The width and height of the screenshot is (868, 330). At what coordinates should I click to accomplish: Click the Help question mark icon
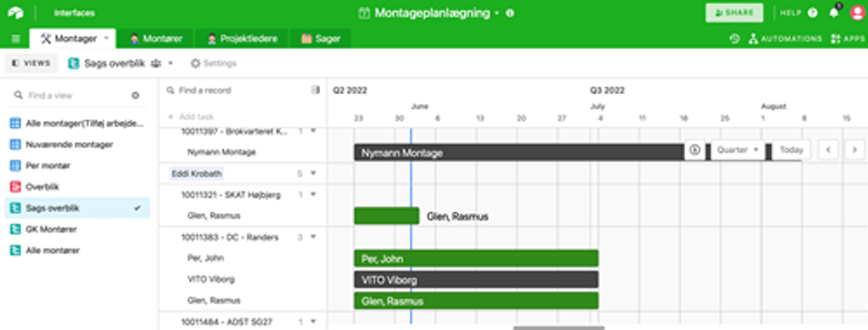point(813,13)
